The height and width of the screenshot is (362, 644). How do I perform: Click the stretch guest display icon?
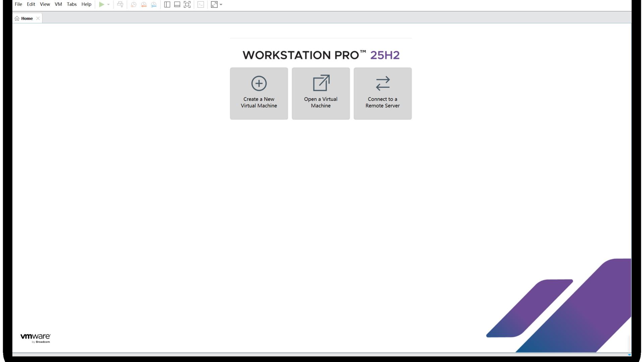point(214,4)
